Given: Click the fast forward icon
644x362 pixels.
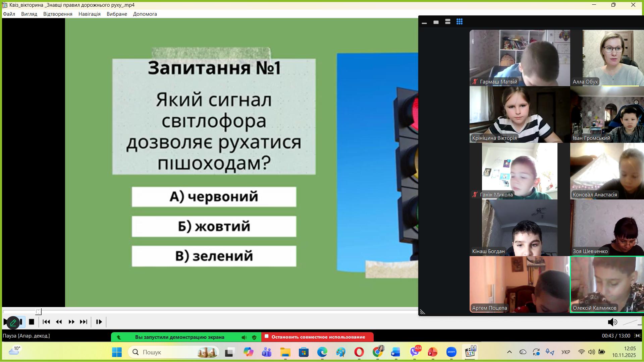Looking at the screenshot, I should pos(71,322).
